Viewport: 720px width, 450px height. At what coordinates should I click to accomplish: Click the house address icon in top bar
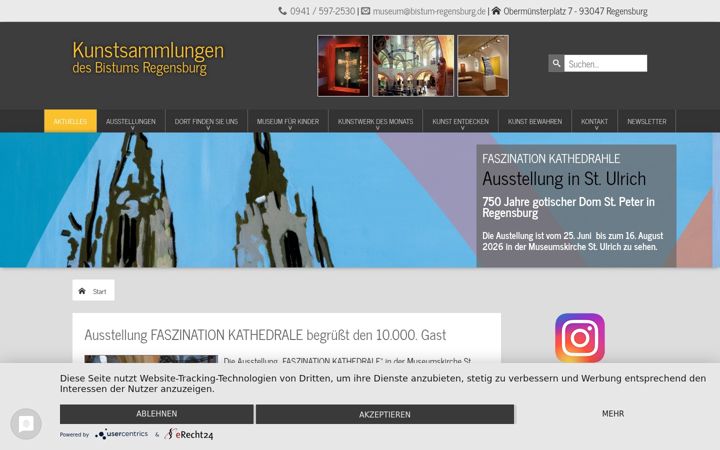(496, 10)
